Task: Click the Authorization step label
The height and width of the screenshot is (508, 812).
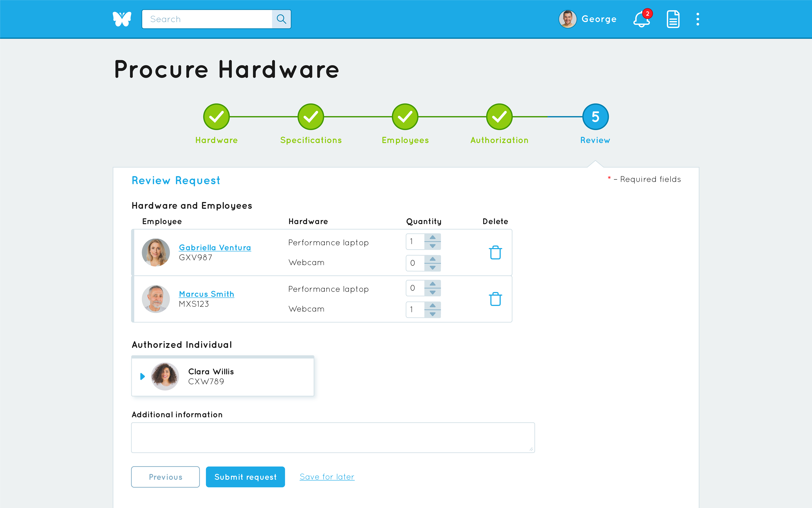Action: click(x=499, y=140)
